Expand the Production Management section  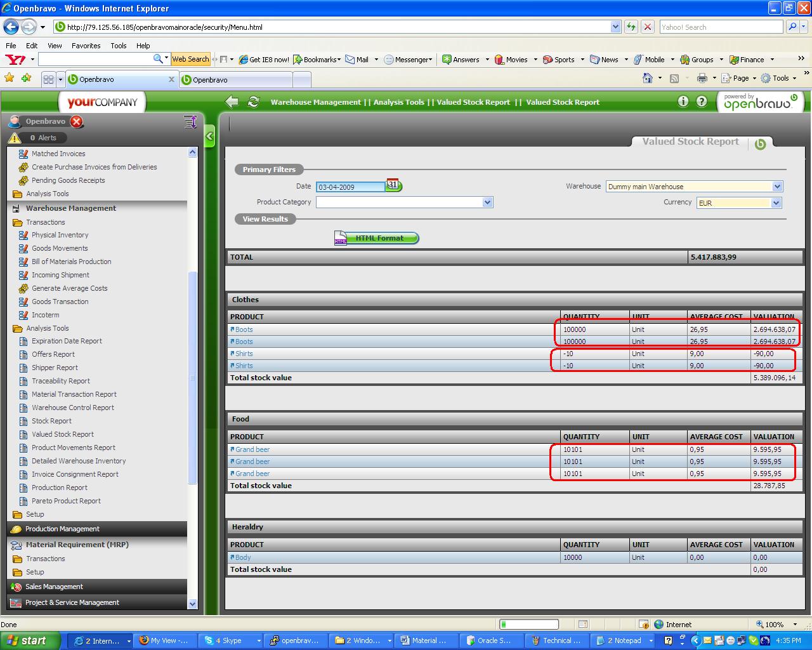pyautogui.click(x=62, y=529)
